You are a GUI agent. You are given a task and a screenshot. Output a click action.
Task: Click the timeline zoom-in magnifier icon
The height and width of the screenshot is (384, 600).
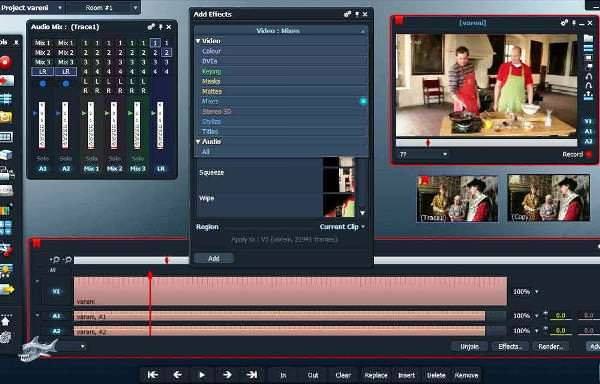pos(56,260)
